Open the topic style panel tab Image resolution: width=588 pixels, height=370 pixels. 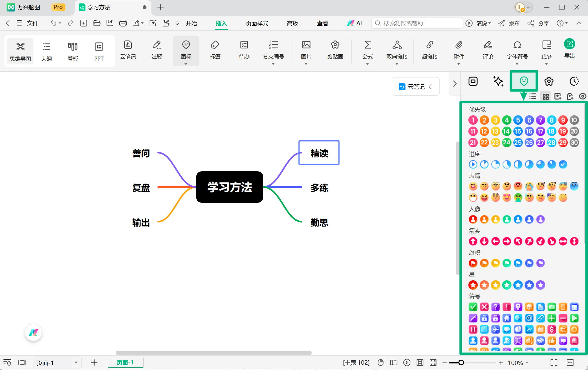pos(473,81)
